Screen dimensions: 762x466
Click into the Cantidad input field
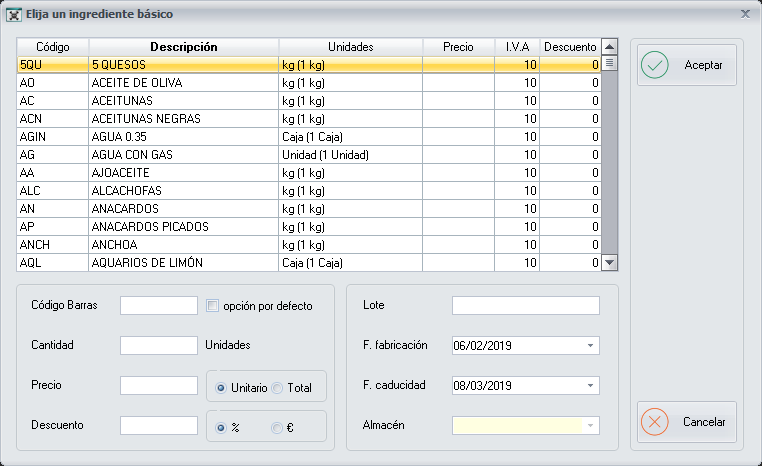(159, 346)
